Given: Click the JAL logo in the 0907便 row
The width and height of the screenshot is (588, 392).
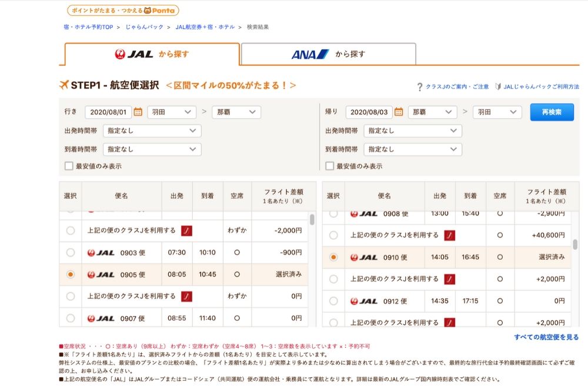Looking at the screenshot, I should click(101, 319).
